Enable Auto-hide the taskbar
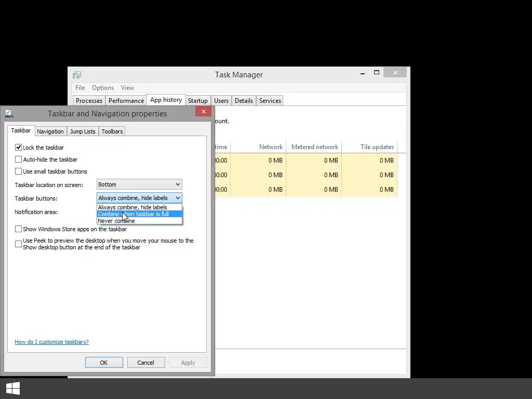This screenshot has height=399, width=532. [18, 159]
